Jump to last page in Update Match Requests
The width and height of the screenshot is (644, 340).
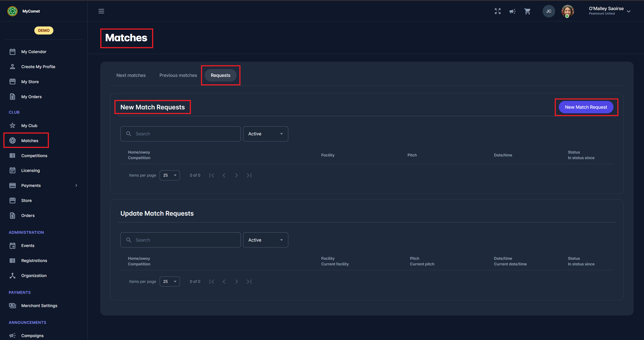tap(249, 282)
